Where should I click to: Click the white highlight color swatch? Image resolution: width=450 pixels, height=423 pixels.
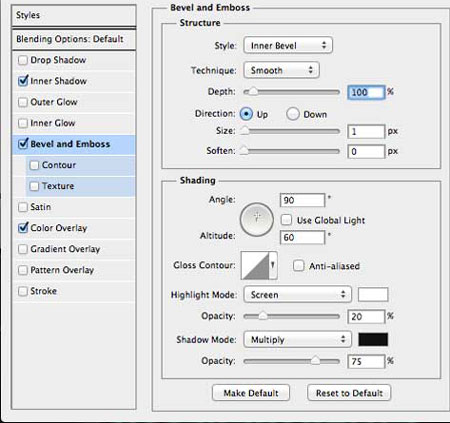coord(373,295)
